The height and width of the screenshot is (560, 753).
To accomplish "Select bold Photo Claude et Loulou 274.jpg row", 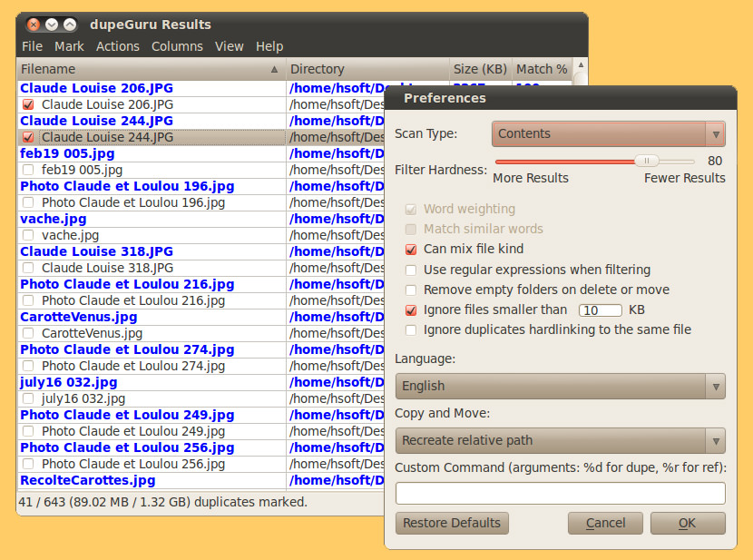I will (x=200, y=349).
